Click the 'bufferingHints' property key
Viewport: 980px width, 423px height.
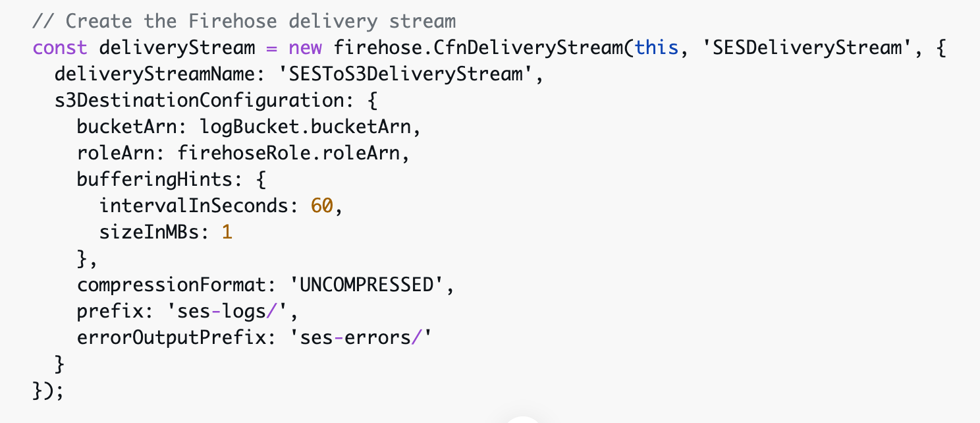point(154,179)
